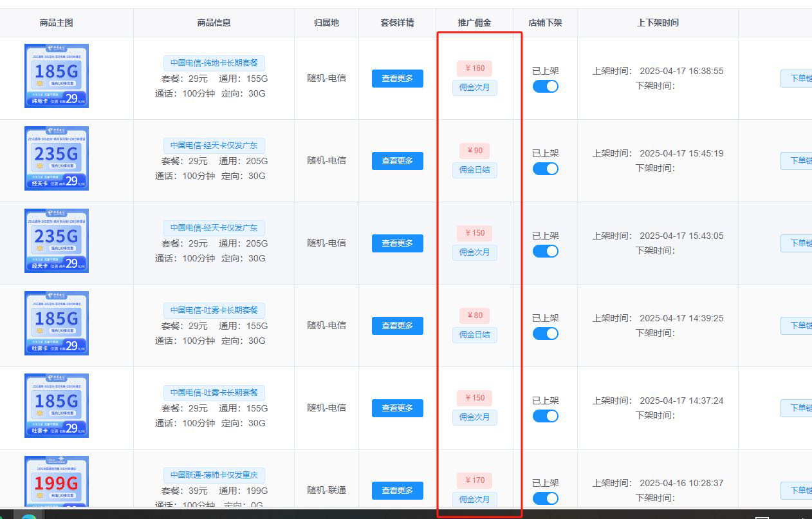Toggle the listing switch for 纬地卡 ¥160 row
This screenshot has height=519, width=812.
coord(546,86)
